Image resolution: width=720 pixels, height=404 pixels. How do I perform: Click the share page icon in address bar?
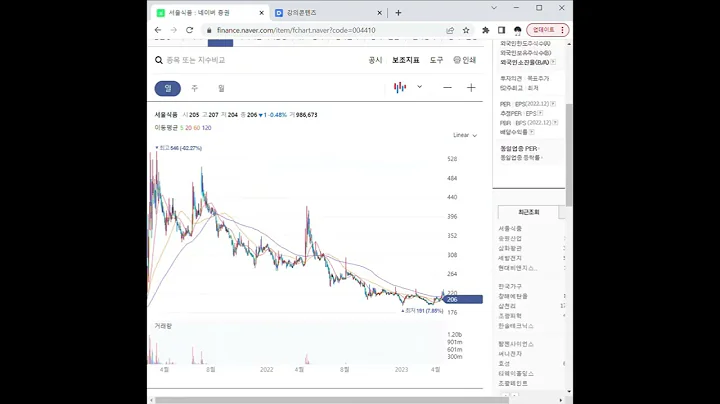tap(450, 30)
